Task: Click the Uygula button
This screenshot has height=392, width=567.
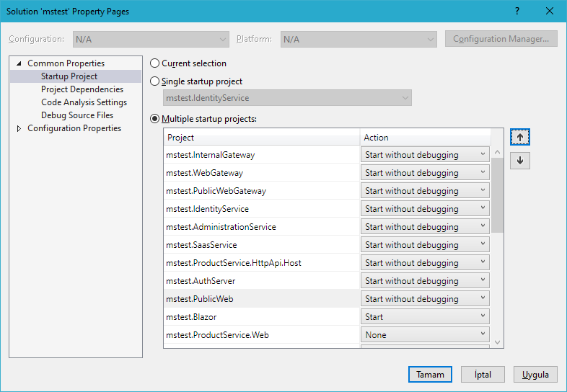Action: pos(535,375)
